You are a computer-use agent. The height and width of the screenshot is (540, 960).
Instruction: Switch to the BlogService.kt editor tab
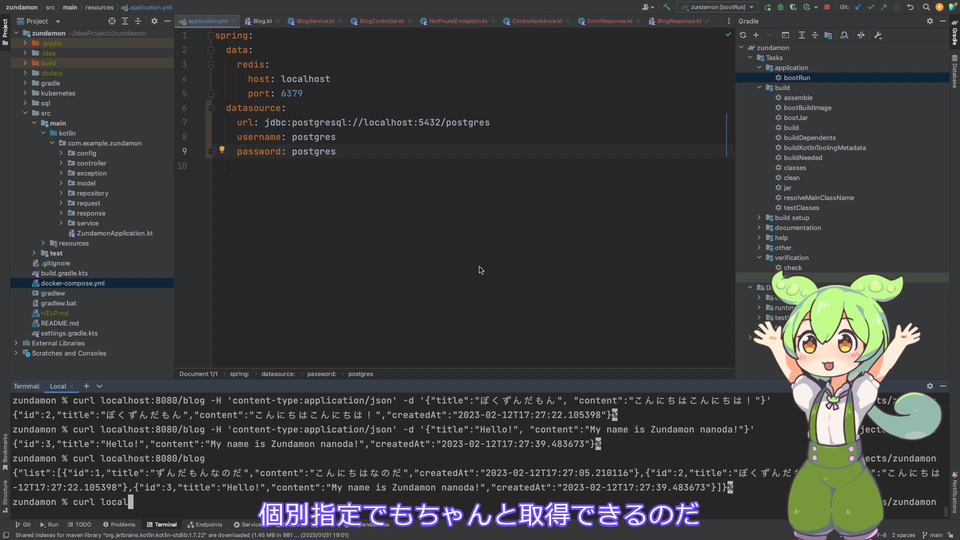315,21
